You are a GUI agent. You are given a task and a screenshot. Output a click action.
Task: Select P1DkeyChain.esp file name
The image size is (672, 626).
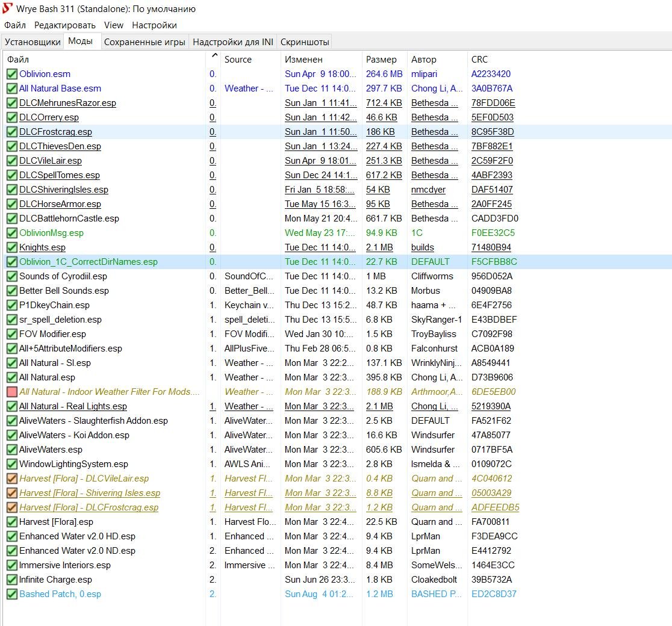[54, 305]
